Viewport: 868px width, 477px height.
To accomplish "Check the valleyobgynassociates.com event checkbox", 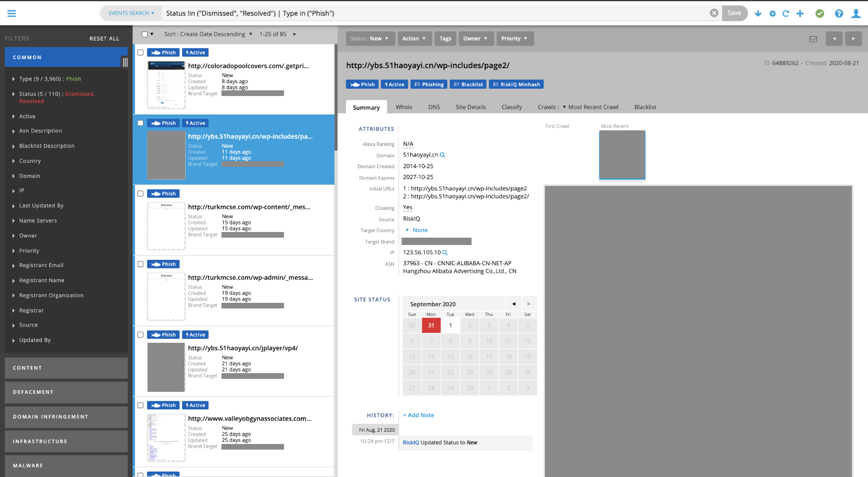I will [x=140, y=405].
